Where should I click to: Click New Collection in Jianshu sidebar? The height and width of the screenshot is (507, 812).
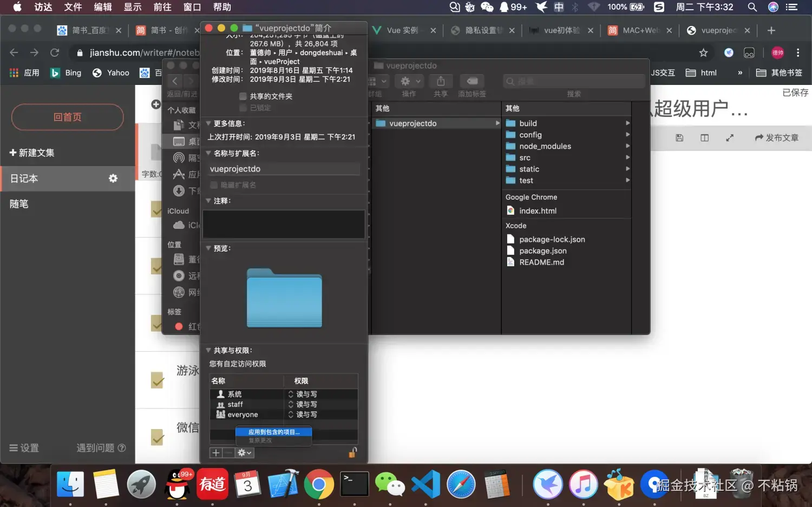coord(32,153)
